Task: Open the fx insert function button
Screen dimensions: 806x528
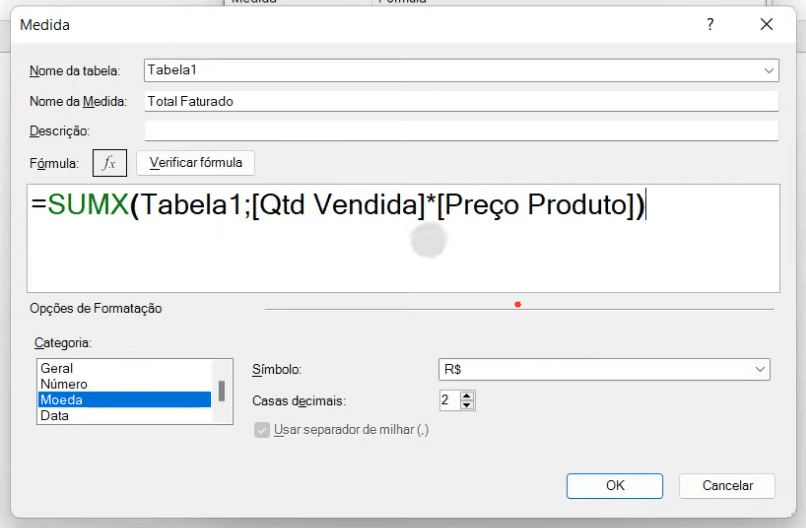Action: tap(109, 163)
